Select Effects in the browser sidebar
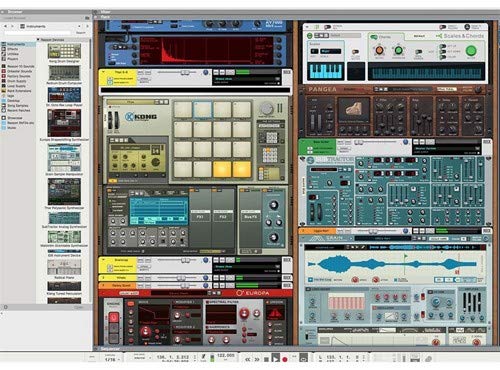The width and height of the screenshot is (500, 370). [13, 49]
